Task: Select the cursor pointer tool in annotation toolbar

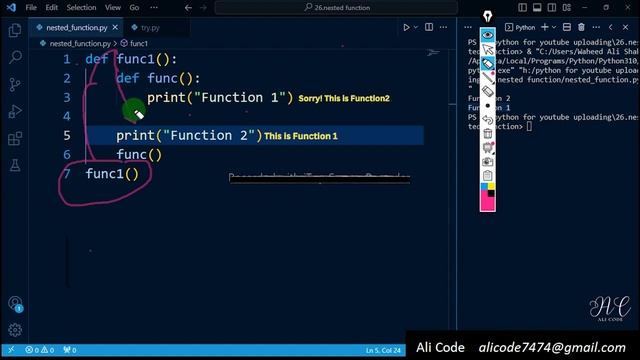Action: 487,50
